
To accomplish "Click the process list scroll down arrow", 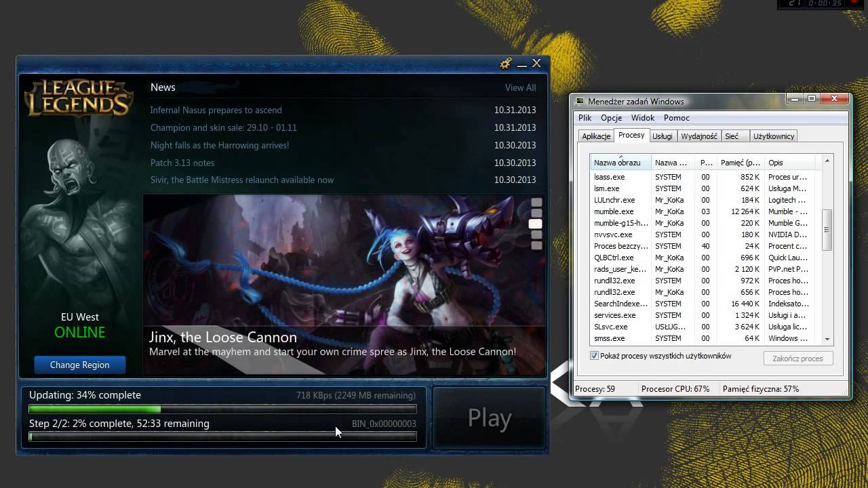I will click(x=827, y=339).
